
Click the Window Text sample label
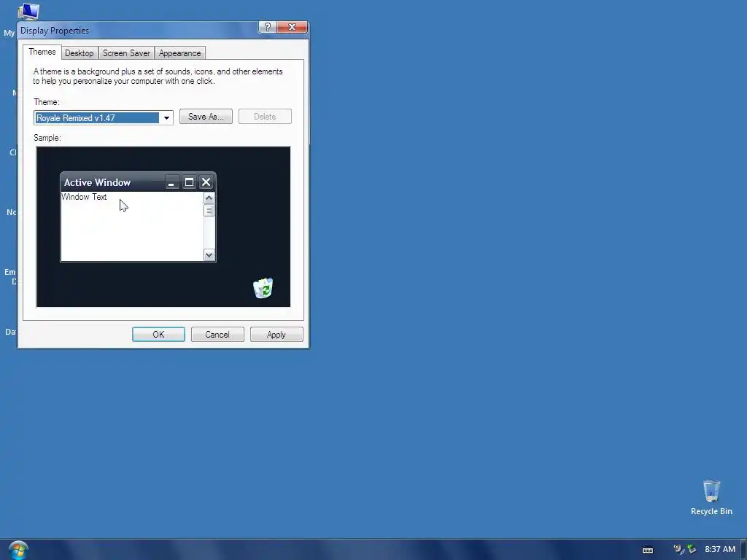(x=84, y=197)
